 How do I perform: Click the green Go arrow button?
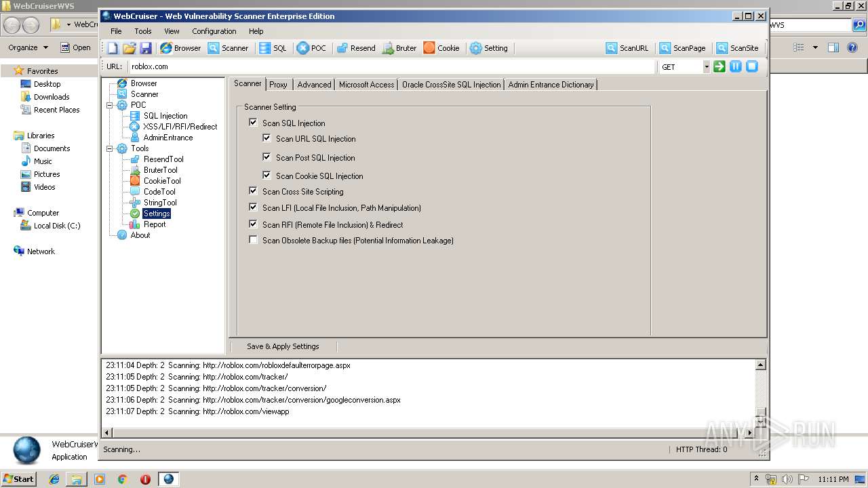719,66
